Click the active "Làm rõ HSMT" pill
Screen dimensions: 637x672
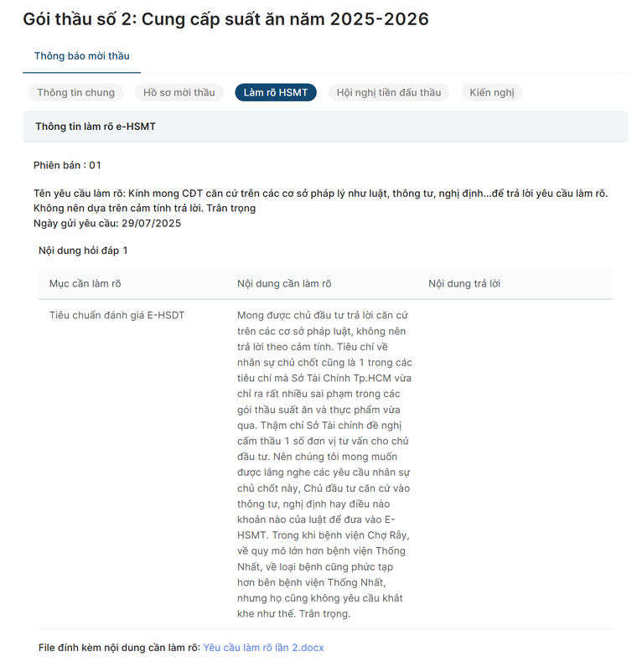[x=275, y=92]
